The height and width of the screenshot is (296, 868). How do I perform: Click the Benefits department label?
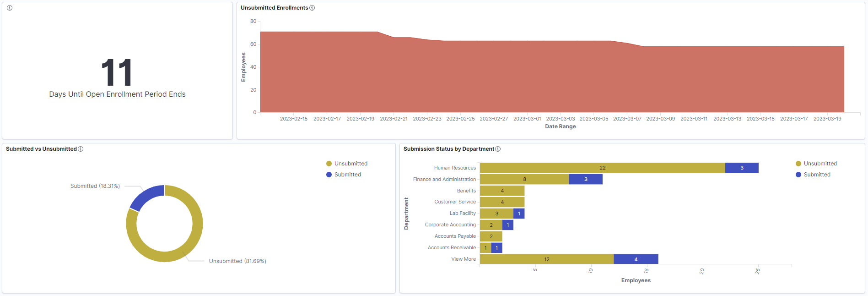click(466, 191)
